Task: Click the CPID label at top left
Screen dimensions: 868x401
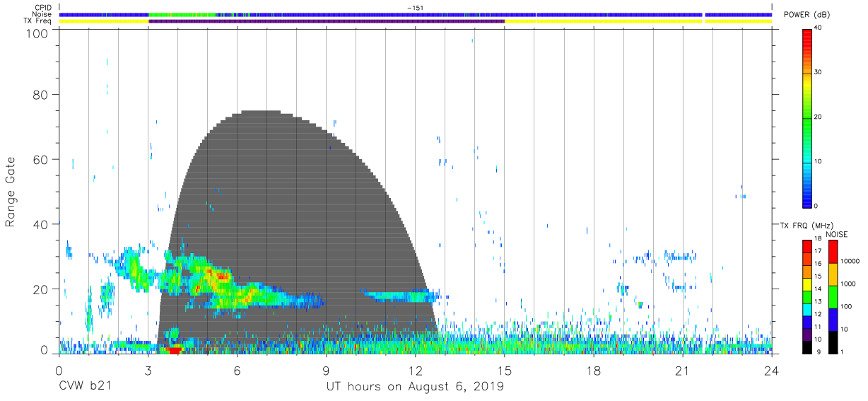Action: pos(42,8)
